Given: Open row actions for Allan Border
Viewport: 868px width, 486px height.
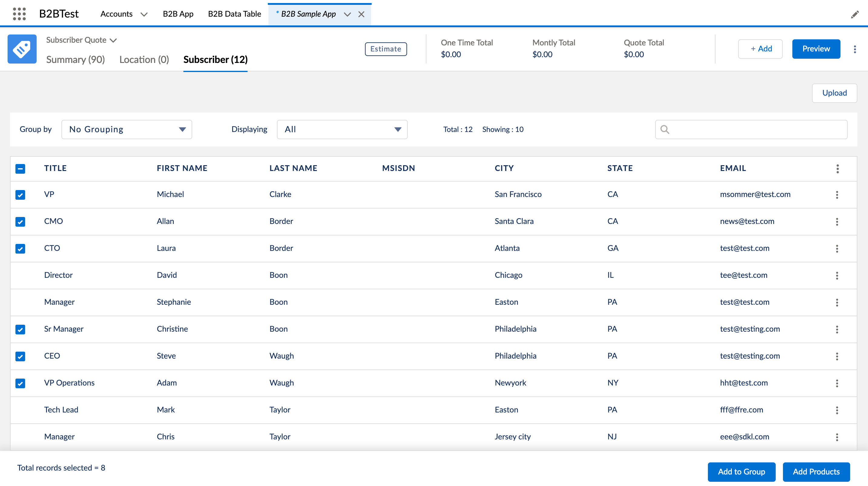Looking at the screenshot, I should 837,222.
